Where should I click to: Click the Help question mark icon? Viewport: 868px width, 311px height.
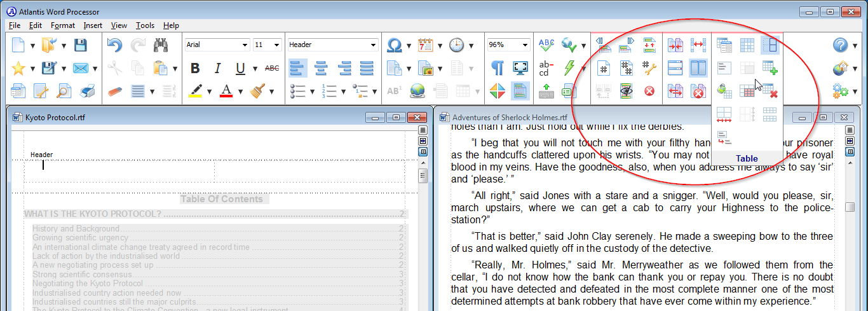pos(841,45)
